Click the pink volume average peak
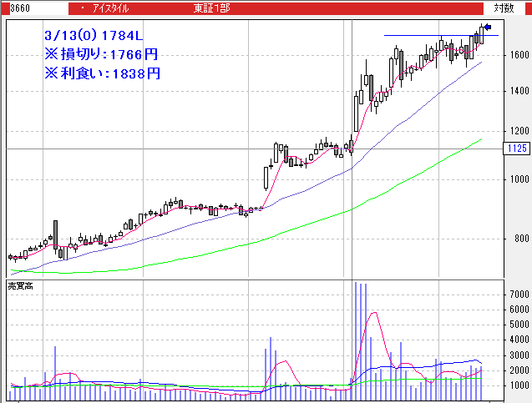The height and width of the screenshot is (403, 532). pos(376,313)
